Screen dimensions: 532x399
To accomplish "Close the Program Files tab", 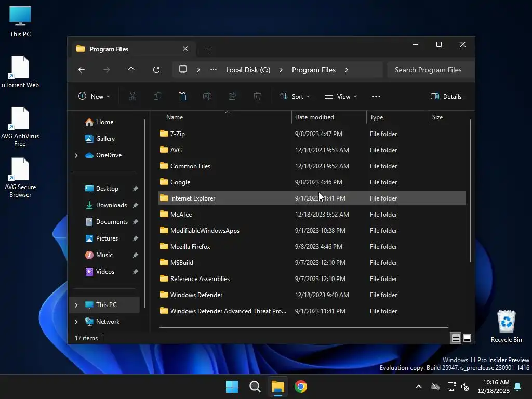I will [185, 49].
